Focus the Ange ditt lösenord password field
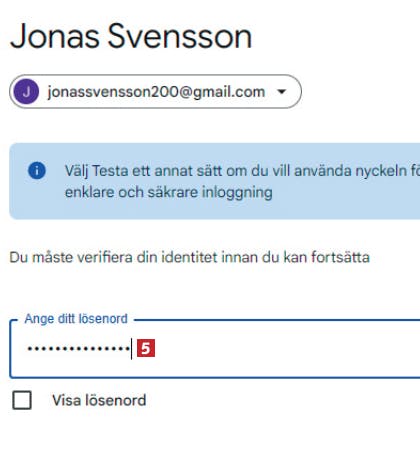The width and height of the screenshot is (420, 453). 215,349
